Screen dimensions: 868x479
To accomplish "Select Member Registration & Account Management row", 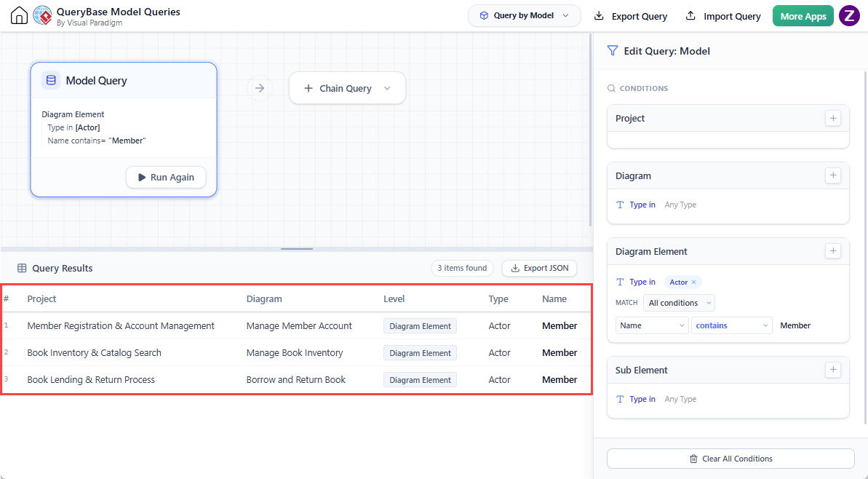I will [297, 325].
